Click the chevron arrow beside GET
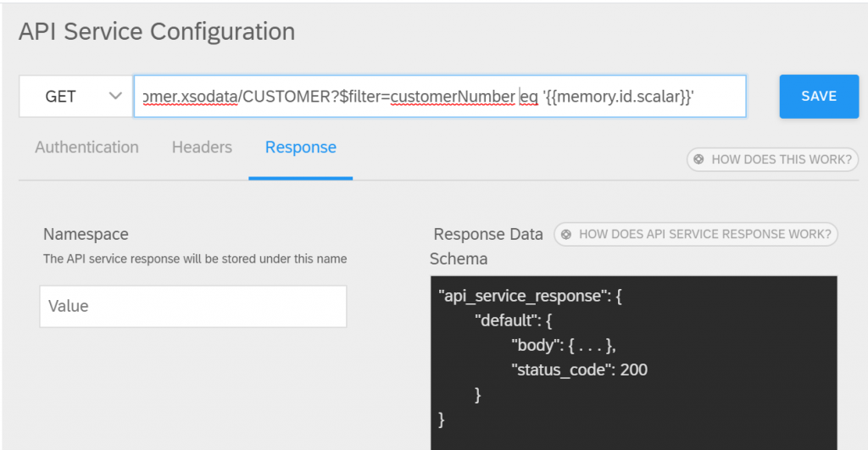 pos(115,97)
